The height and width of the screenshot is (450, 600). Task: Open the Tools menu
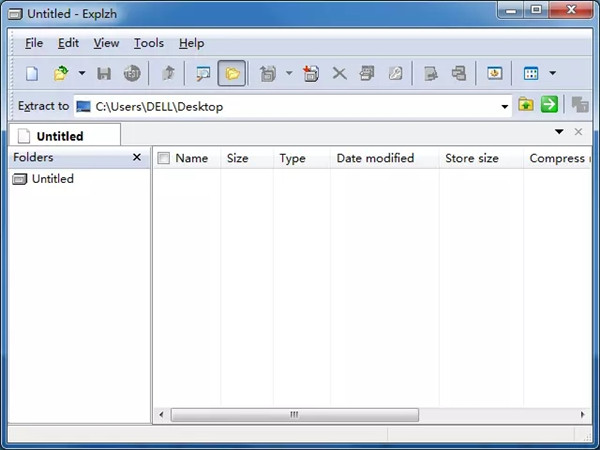pos(148,43)
